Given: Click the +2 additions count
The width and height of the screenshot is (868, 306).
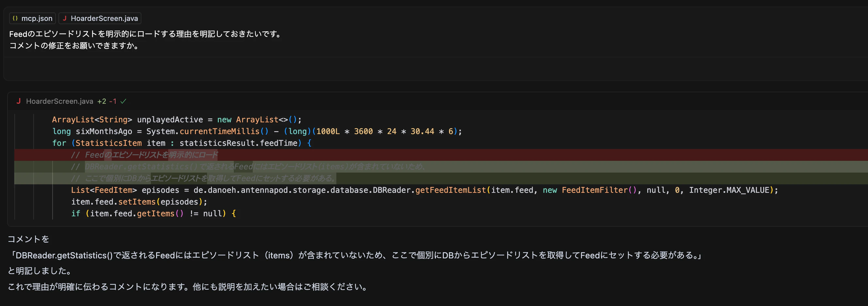Looking at the screenshot, I should pyautogui.click(x=102, y=101).
